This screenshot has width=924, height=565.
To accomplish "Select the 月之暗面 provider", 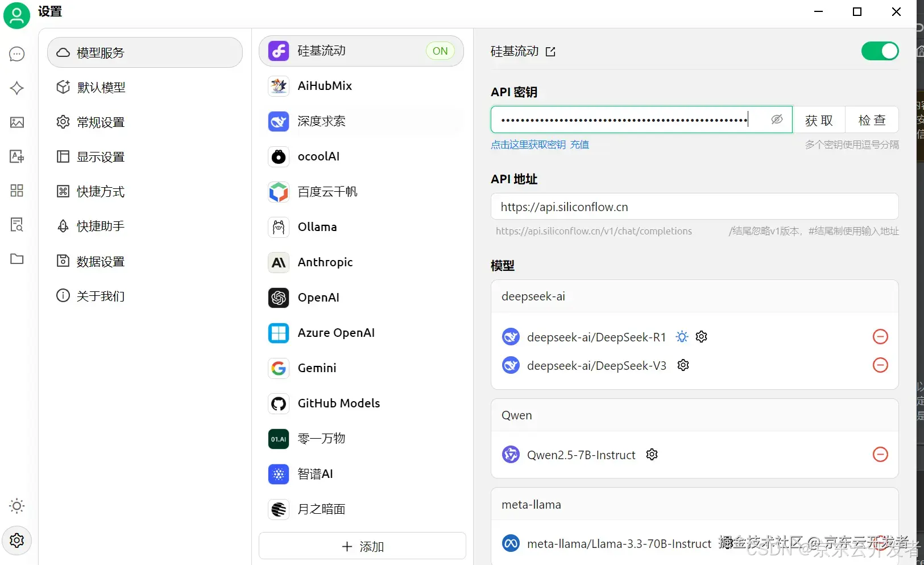I will click(362, 509).
